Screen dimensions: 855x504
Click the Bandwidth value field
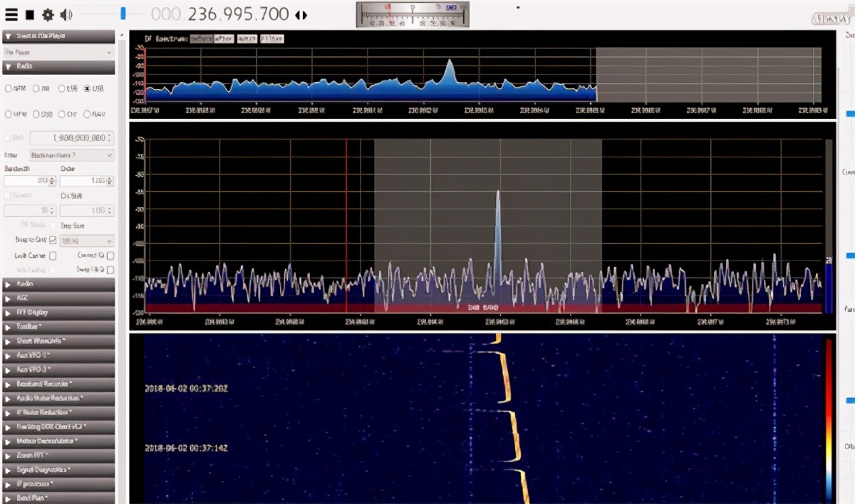point(29,181)
